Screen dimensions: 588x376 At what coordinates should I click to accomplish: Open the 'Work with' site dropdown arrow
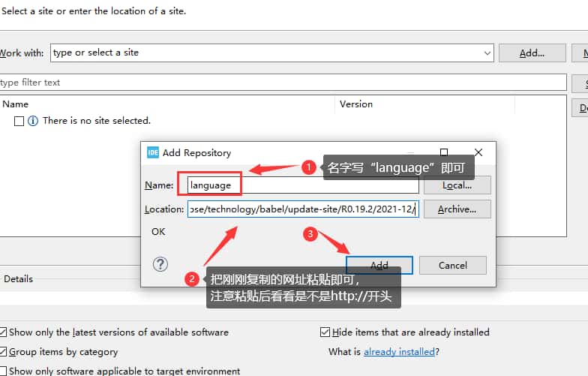coord(487,53)
